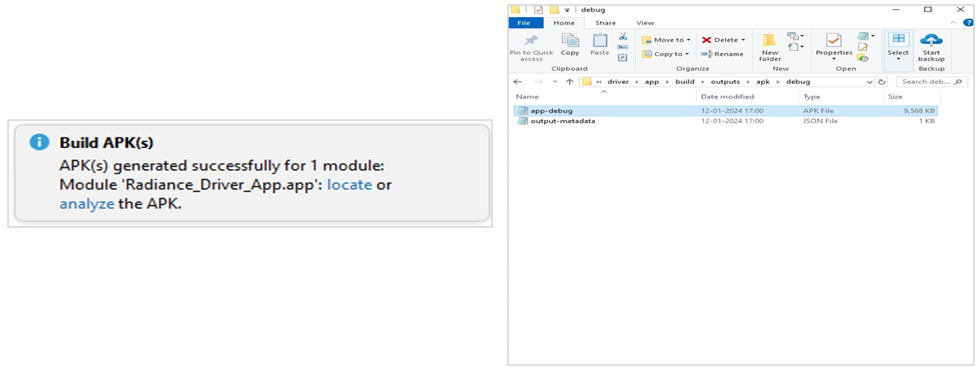Expand the Properties dropdown arrow
The image size is (978, 370).
(834, 59)
